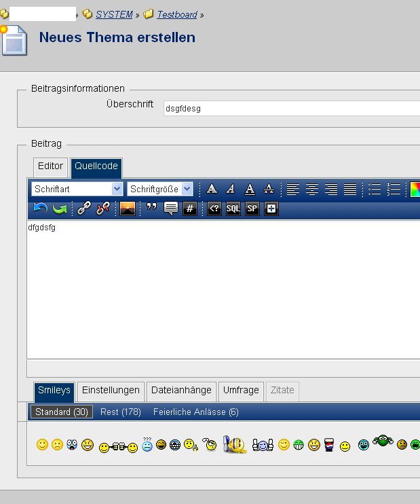420x504 pixels.
Task: Insert the sad yellow frowning smiley
Action: tap(57, 444)
